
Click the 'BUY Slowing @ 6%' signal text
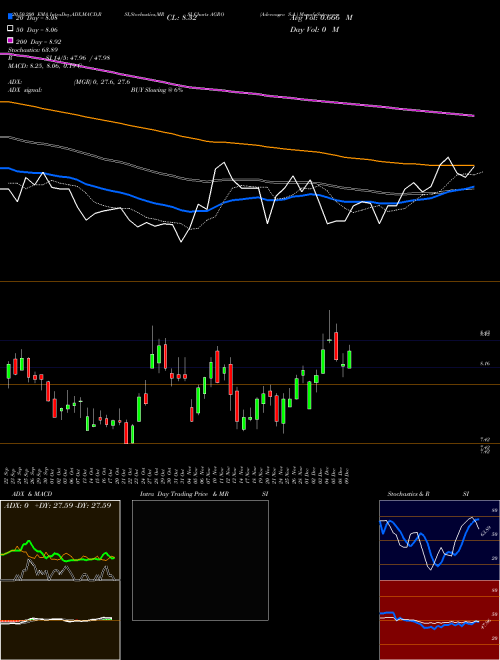[x=157, y=90]
